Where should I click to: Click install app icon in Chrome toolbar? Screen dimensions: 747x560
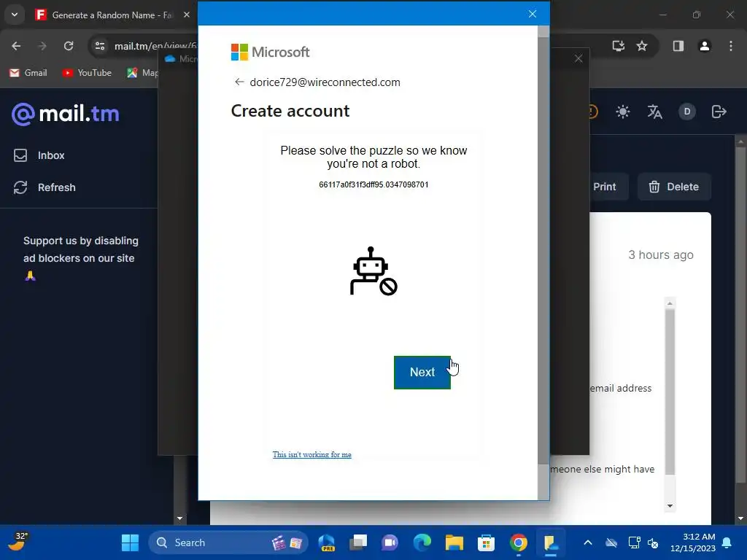point(619,46)
